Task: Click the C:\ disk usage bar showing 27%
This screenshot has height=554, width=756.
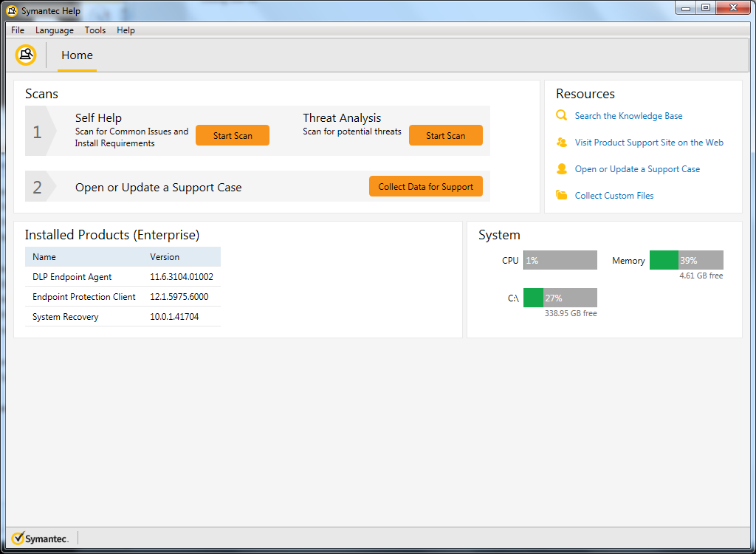Action: [x=560, y=298]
